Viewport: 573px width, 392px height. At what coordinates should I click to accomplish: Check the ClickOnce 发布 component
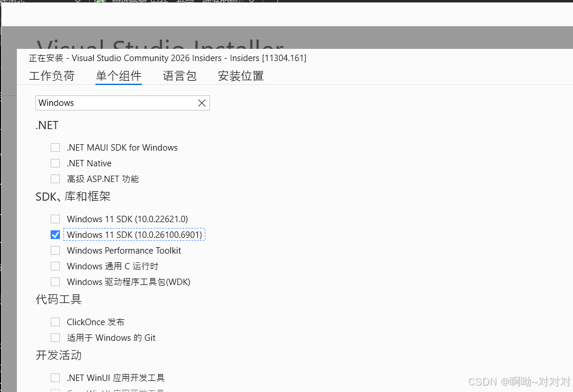coord(55,322)
